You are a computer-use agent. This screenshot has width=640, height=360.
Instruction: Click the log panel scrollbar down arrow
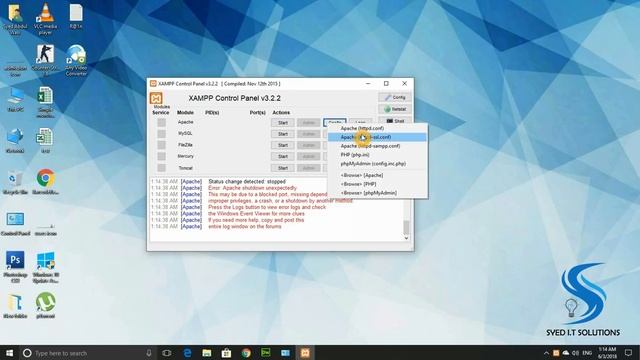[x=406, y=238]
